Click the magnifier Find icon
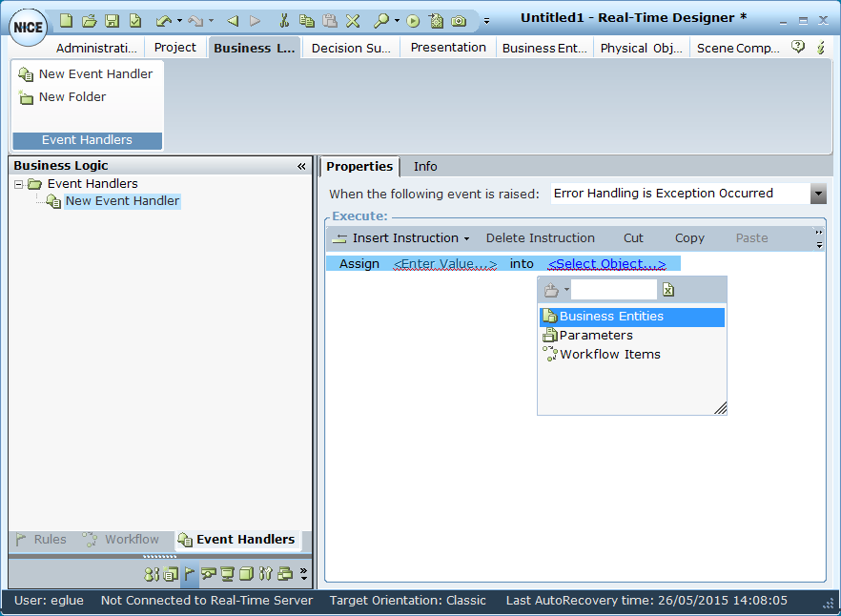This screenshot has height=616, width=841. 380,20
